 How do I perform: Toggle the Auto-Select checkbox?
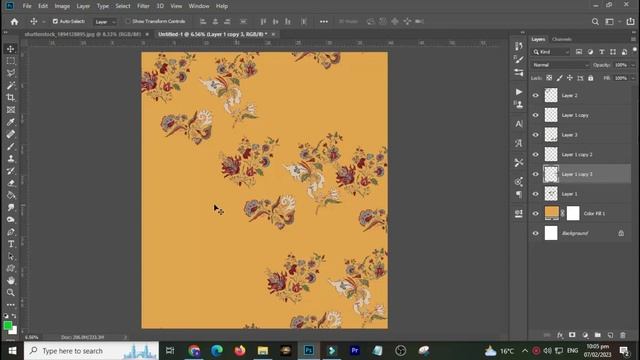(55, 21)
